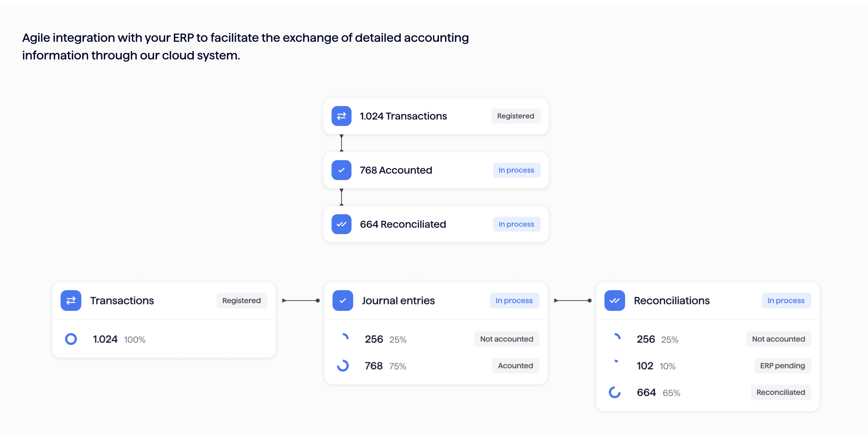Click the checkmark icon beside 768 Accounted
Image resolution: width=868 pixels, height=435 pixels.
point(341,170)
